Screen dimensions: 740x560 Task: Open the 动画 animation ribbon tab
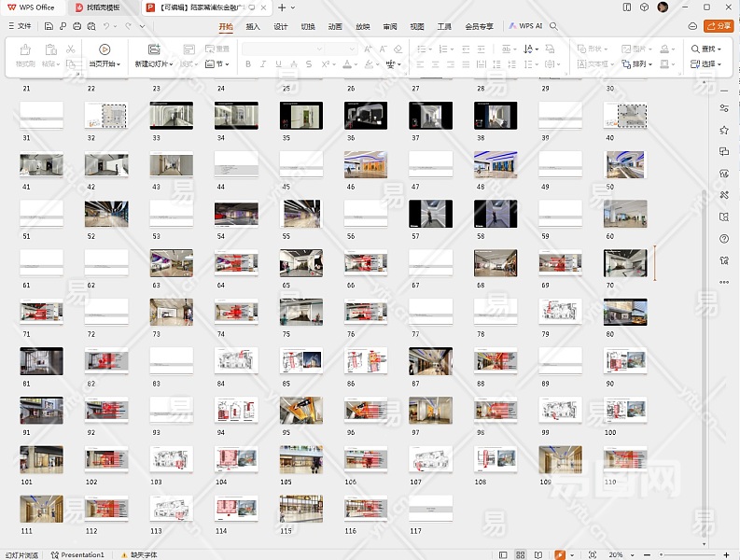pyautogui.click(x=335, y=27)
